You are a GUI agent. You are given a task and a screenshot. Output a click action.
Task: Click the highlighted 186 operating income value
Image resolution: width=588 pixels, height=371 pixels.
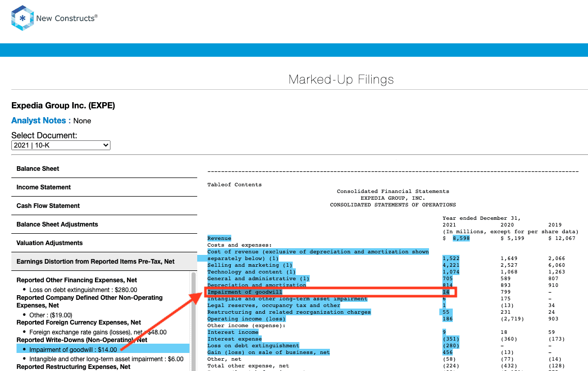[448, 319]
